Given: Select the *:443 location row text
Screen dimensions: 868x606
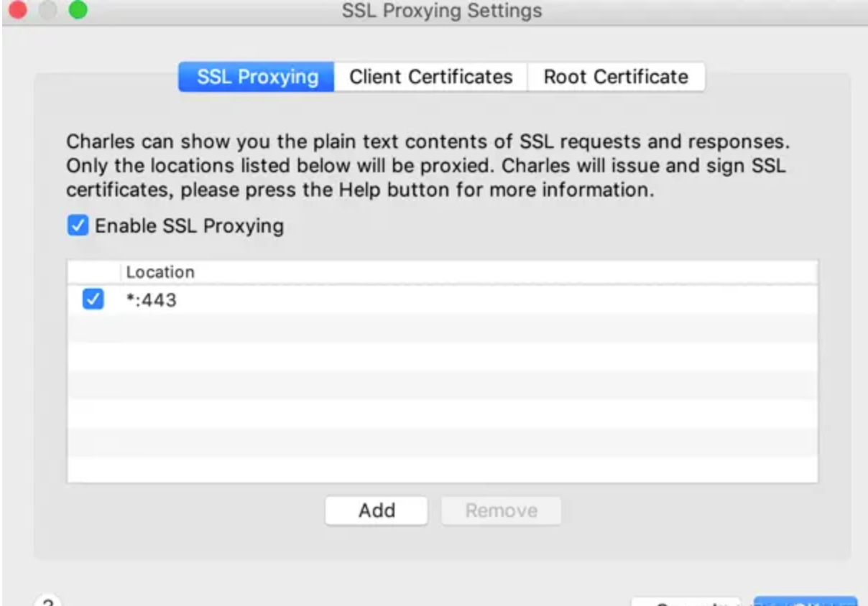Looking at the screenshot, I should point(151,300).
